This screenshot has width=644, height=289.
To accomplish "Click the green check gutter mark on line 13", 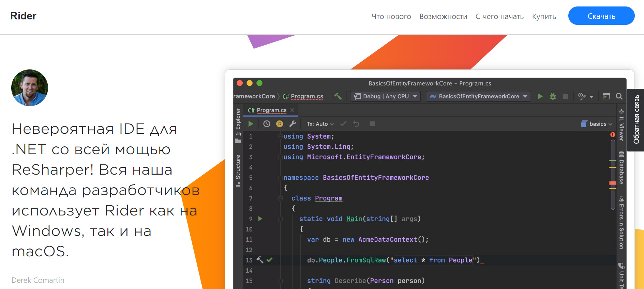I will pyautogui.click(x=269, y=260).
